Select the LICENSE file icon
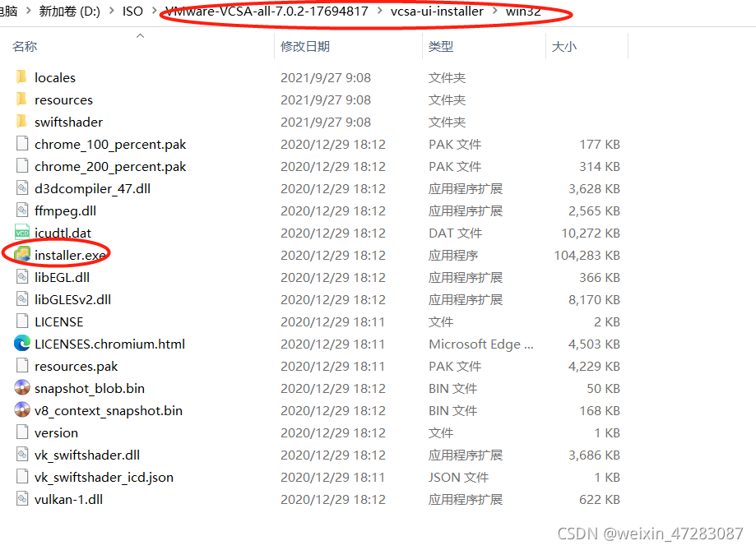Image resolution: width=756 pixels, height=550 pixels. [22, 321]
